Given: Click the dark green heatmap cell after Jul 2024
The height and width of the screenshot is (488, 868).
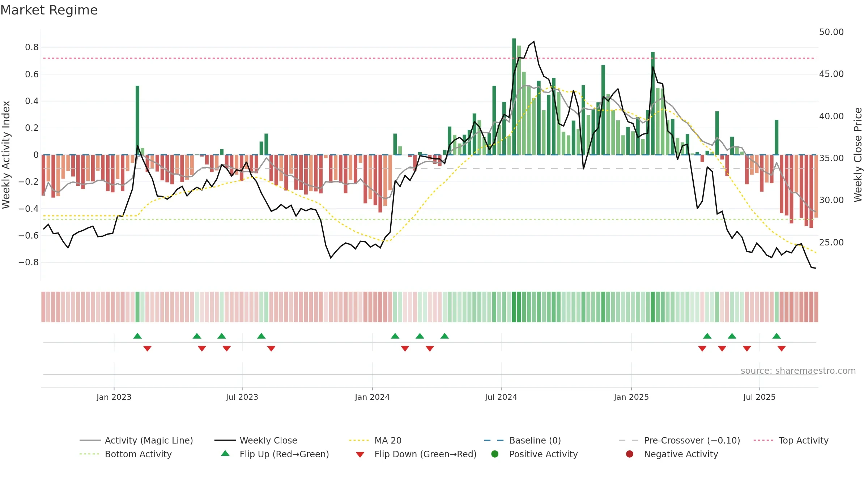Looking at the screenshot, I should [514, 307].
